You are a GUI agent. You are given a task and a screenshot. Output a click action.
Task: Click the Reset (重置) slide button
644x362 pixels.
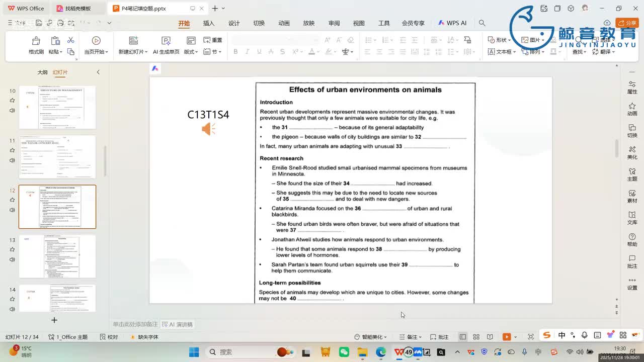pyautogui.click(x=213, y=40)
